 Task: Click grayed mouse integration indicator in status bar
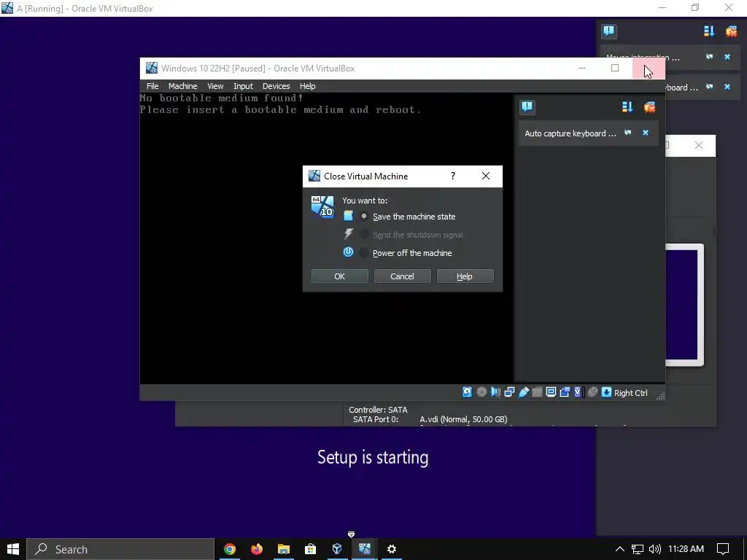coord(592,392)
